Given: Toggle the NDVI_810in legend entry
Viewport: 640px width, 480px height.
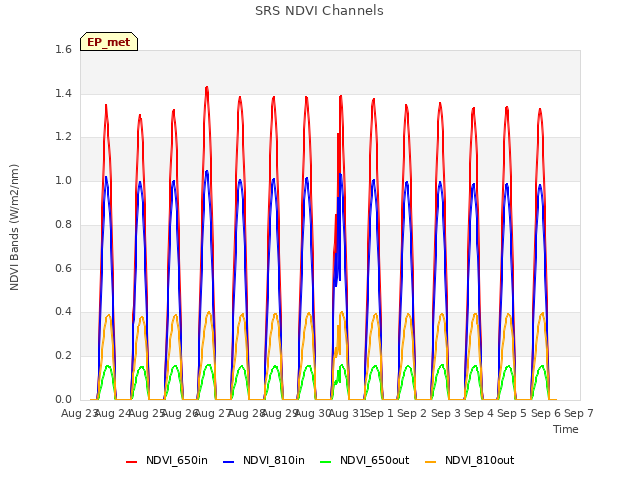Looking at the screenshot, I should coord(264,461).
